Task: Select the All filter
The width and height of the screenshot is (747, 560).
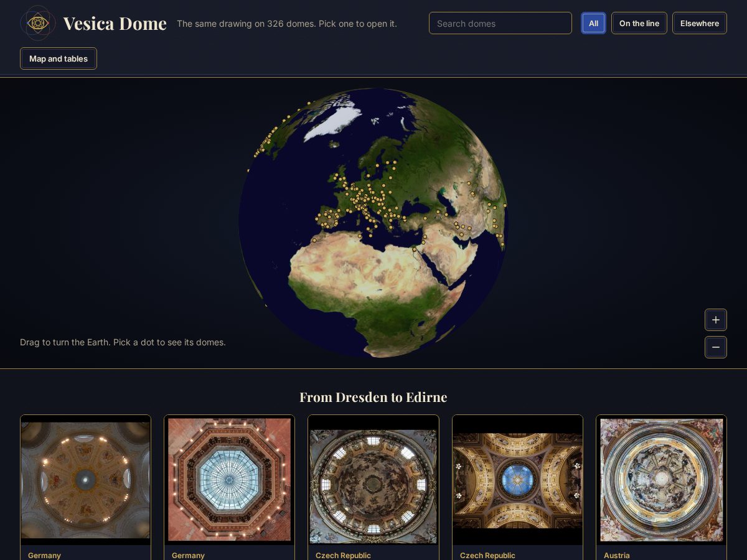Action: click(x=593, y=23)
